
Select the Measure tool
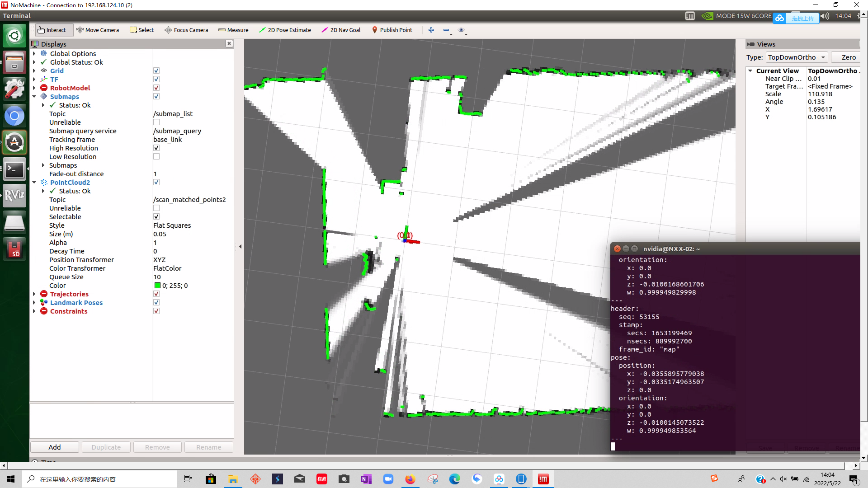pos(233,30)
